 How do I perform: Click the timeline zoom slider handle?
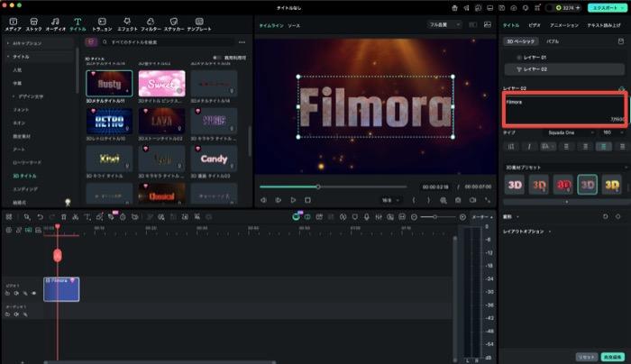click(434, 217)
